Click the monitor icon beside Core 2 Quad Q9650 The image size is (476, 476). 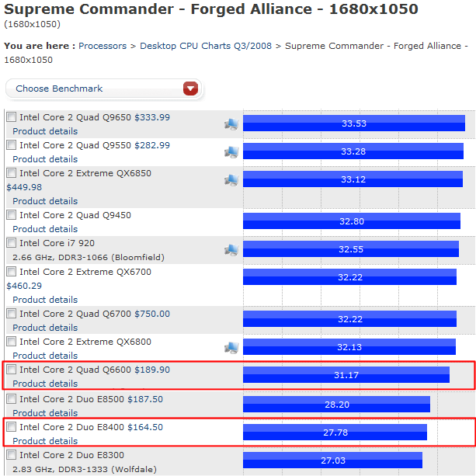pyautogui.click(x=231, y=124)
